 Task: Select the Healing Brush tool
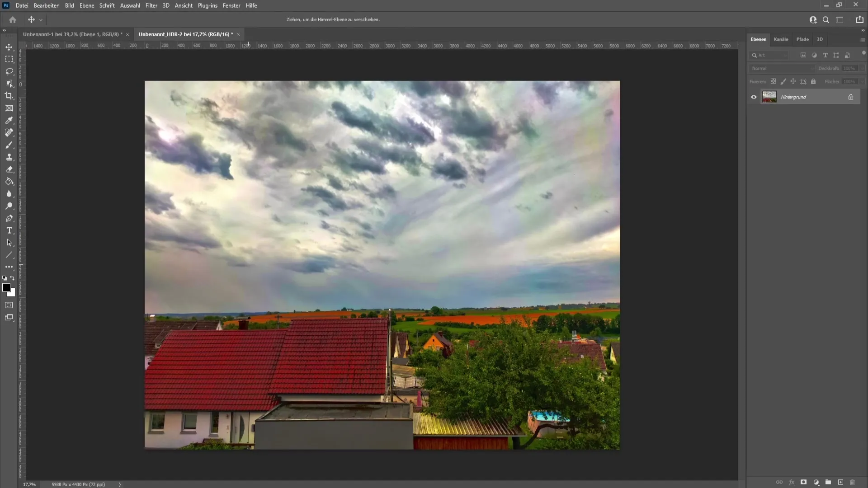click(x=9, y=132)
